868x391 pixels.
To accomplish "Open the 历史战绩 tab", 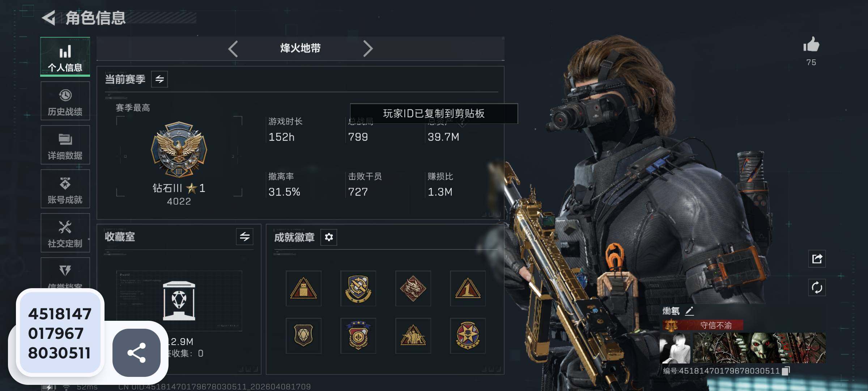I will [x=65, y=101].
